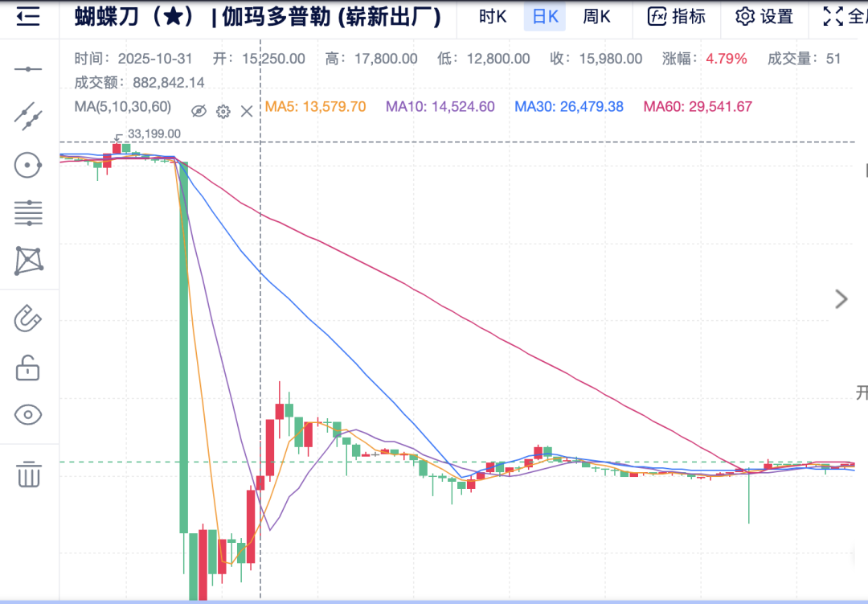Expand the right panel chevron arrow
868x604 pixels.
pyautogui.click(x=841, y=299)
